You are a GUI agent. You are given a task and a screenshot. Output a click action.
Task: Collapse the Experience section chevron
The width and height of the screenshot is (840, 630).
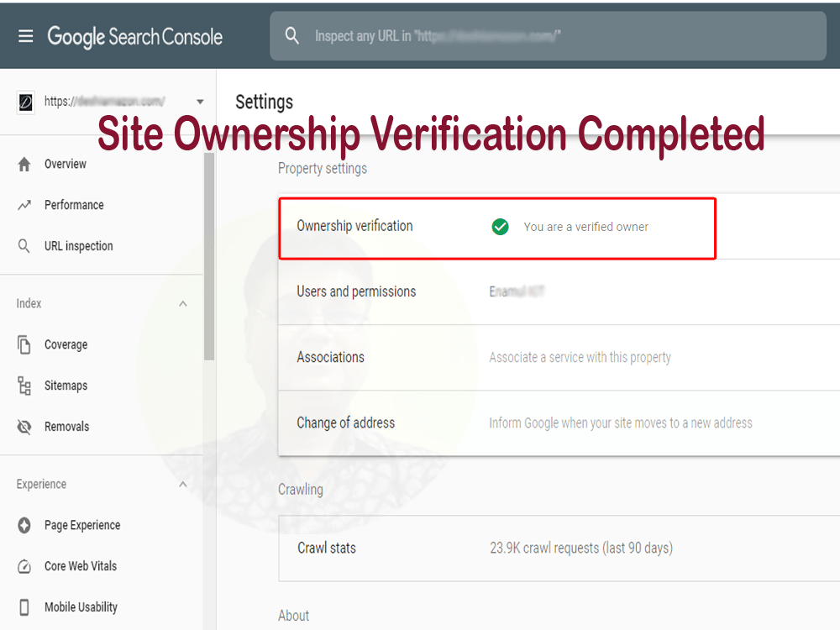click(x=182, y=485)
